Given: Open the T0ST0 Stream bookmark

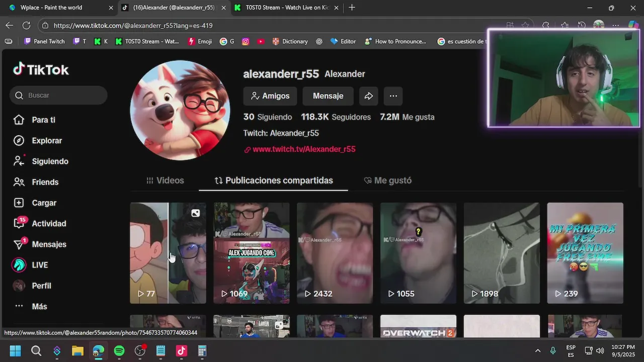Looking at the screenshot, I should tap(147, 42).
